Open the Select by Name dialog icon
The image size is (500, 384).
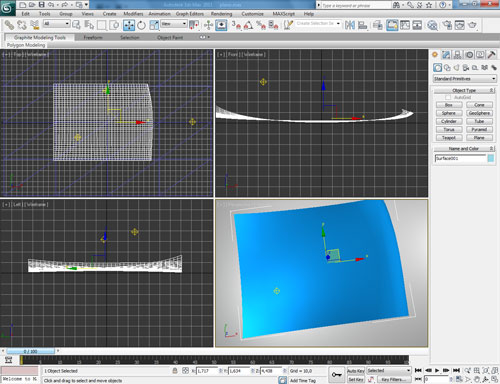pyautogui.click(x=89, y=25)
